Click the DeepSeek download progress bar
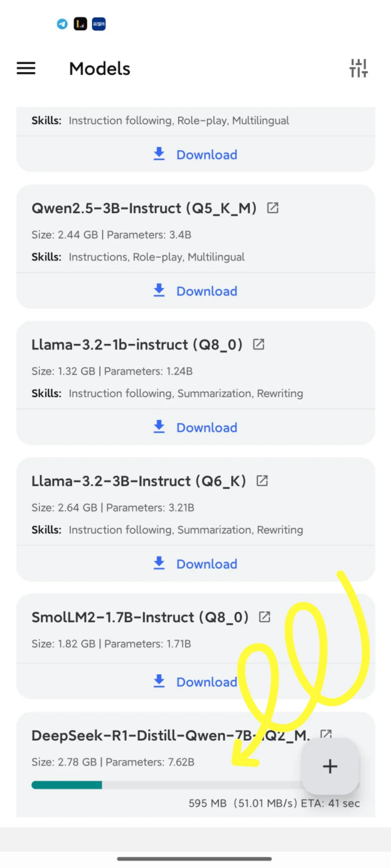This screenshot has height=868, width=391. point(167,784)
